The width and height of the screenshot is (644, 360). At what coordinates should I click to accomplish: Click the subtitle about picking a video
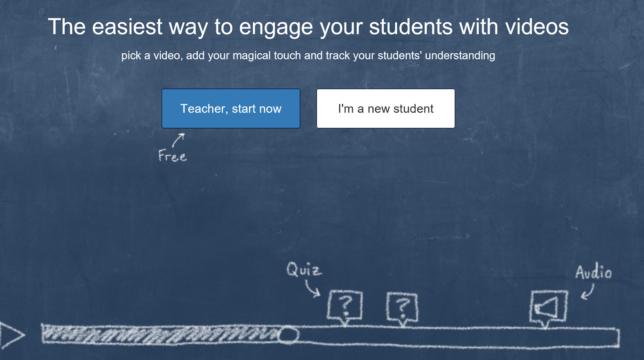click(x=308, y=56)
